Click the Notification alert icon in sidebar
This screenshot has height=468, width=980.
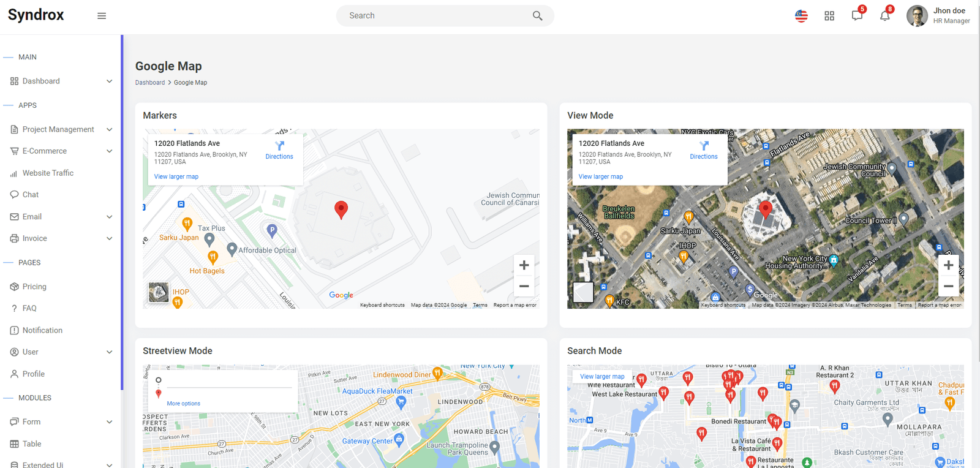coord(14,330)
